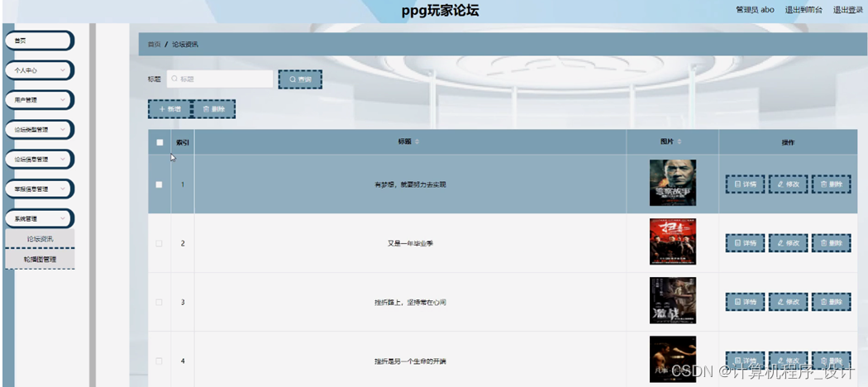Screen dimensions: 868x387
Task: Click 首页 in the breadcrumb
Action: (154, 45)
